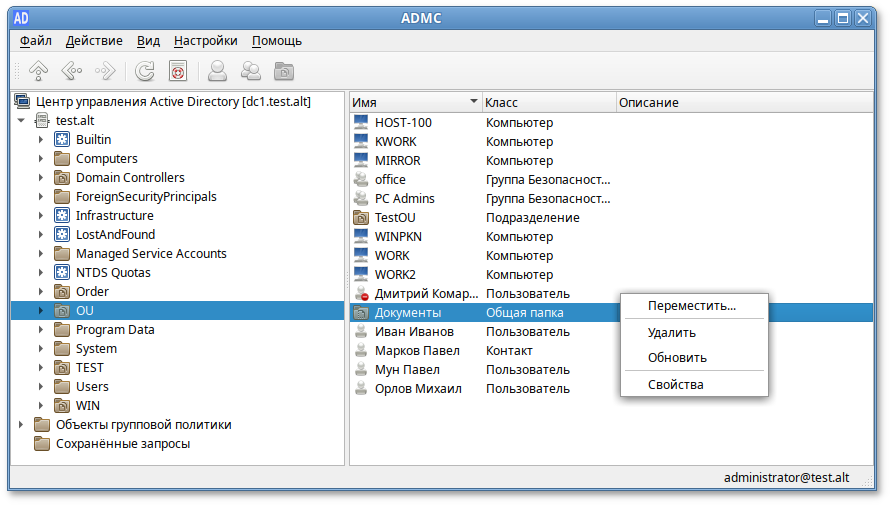Click the navigate back toolbar arrow
Screen dimensions: 890x505
coord(71,71)
